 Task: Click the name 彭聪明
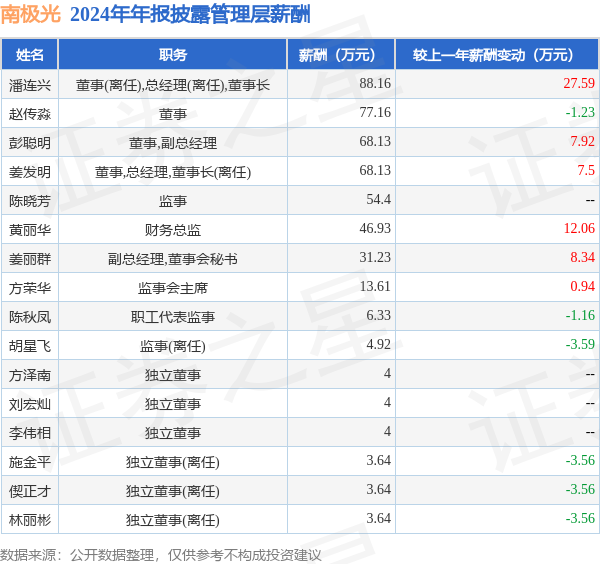coord(30,143)
